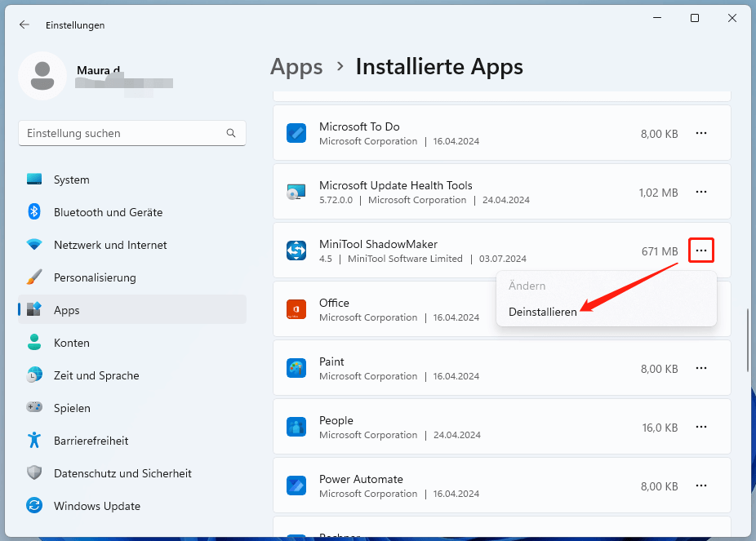Screen dimensions: 756x541
Task: Click the search magnifier icon
Action: click(231, 133)
